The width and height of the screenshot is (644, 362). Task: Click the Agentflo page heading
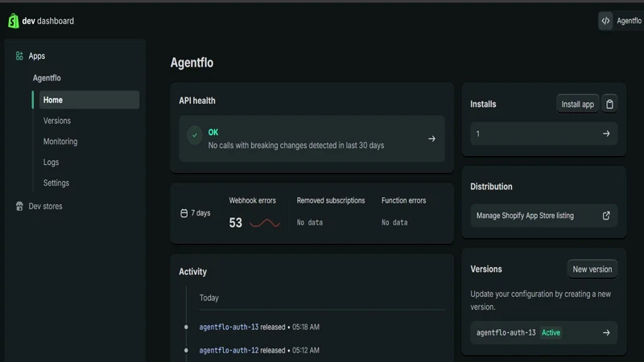pos(192,63)
